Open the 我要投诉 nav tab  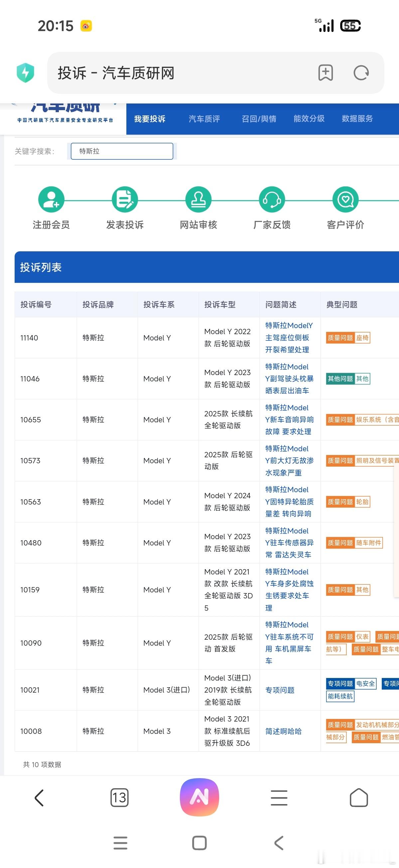(150, 119)
